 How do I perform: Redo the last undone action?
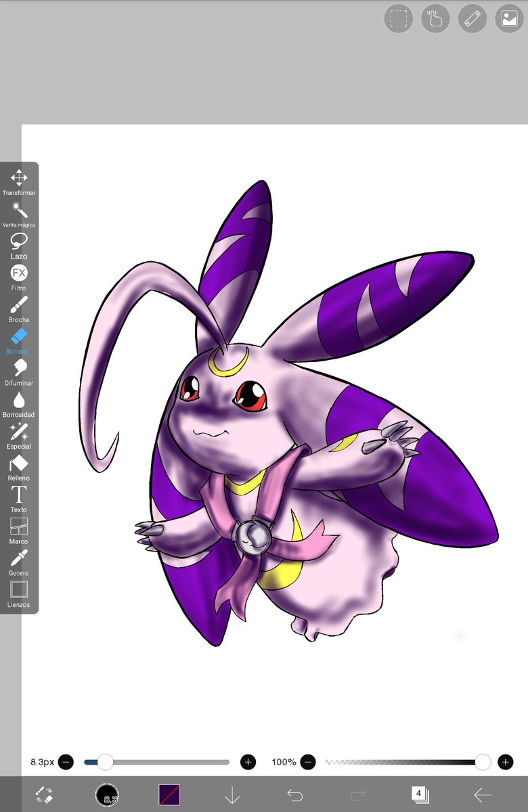pos(357,795)
